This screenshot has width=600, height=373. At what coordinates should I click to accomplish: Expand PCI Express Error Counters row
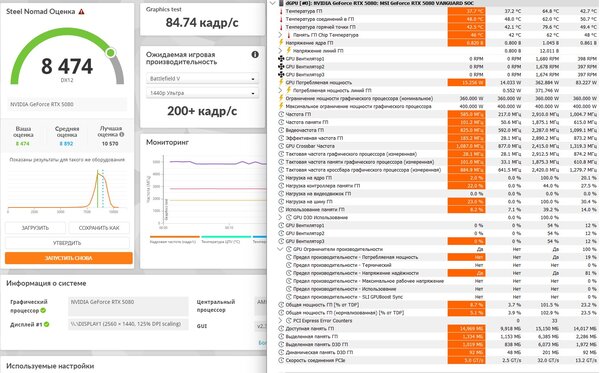pos(280,321)
